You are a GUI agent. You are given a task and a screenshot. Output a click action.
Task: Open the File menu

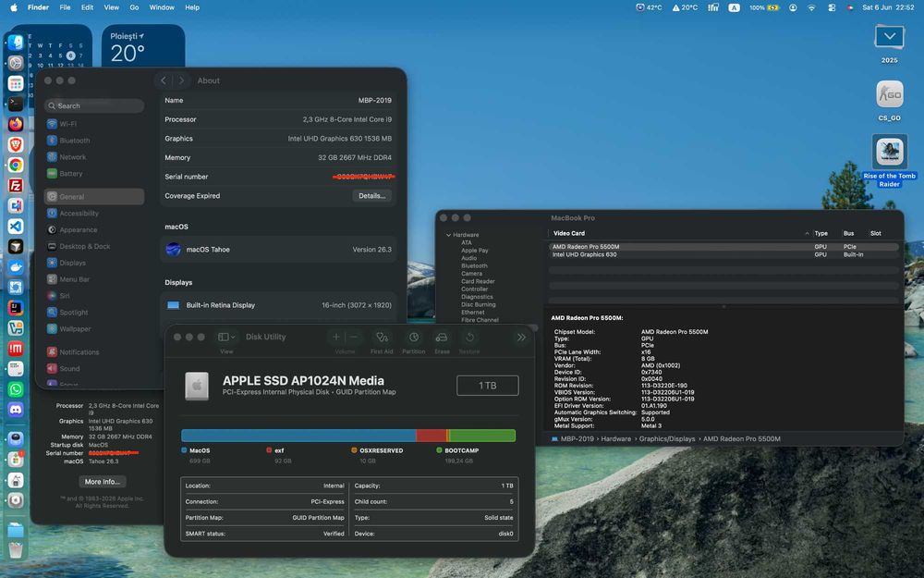pyautogui.click(x=65, y=7)
